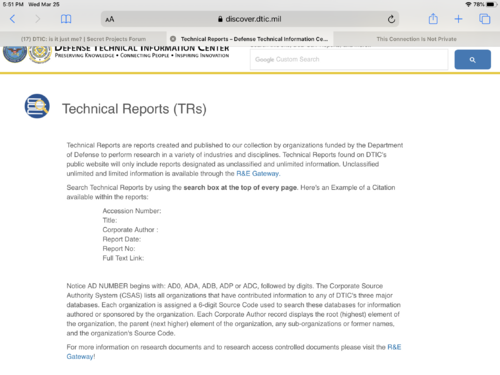Click the Department of Defense seal logo

[15, 54]
